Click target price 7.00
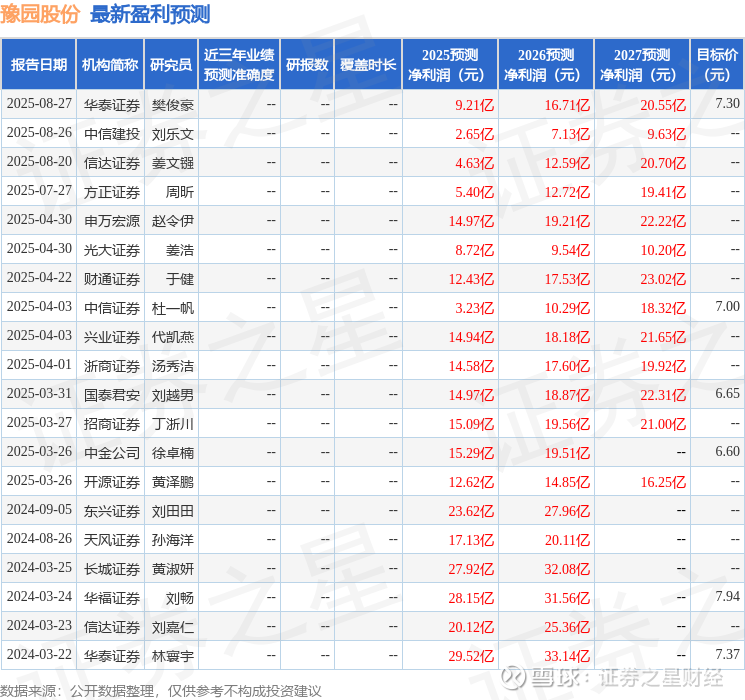This screenshot has width=745, height=700. click(x=727, y=307)
